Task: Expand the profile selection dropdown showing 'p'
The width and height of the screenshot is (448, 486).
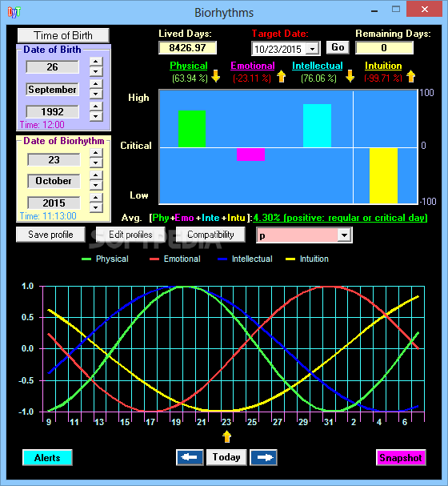Action: (344, 235)
